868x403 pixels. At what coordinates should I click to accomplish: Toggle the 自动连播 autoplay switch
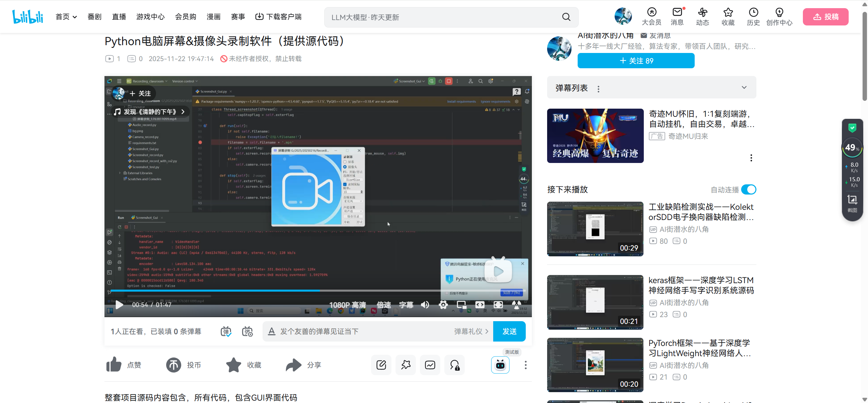[x=749, y=189]
